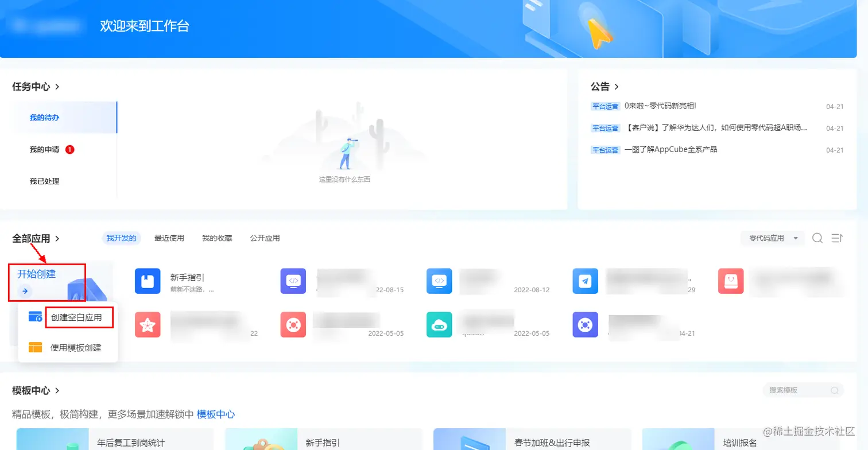Open announcement 0来啦~零代码新亮相!
868x450 pixels.
click(660, 106)
